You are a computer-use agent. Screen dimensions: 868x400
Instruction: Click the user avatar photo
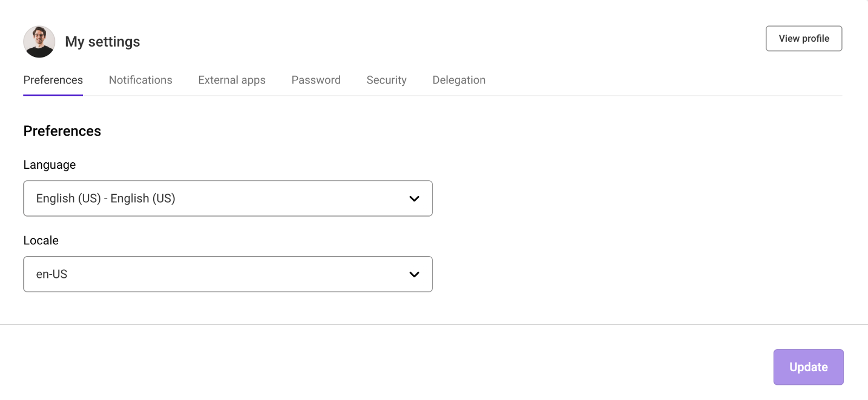click(39, 42)
